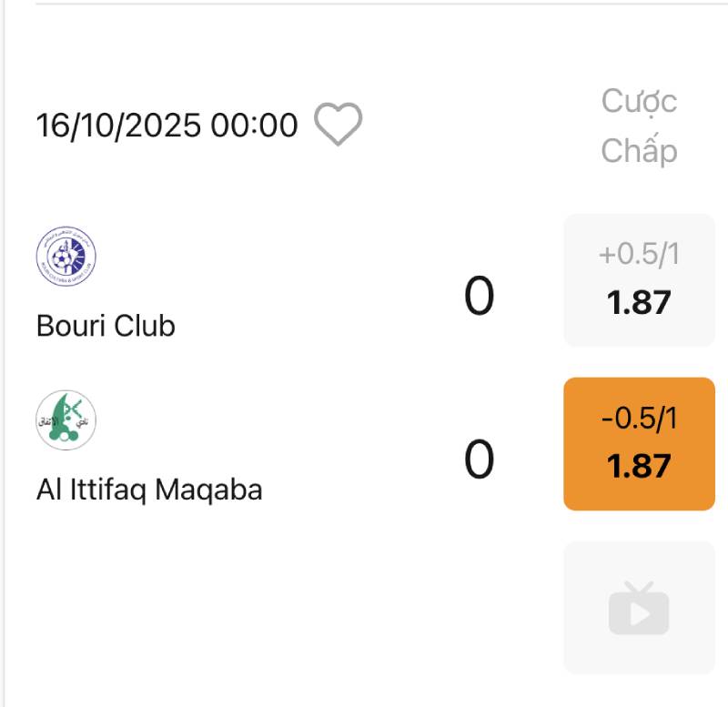Open the live stream TV icon
The image size is (728, 707).
[x=639, y=609]
